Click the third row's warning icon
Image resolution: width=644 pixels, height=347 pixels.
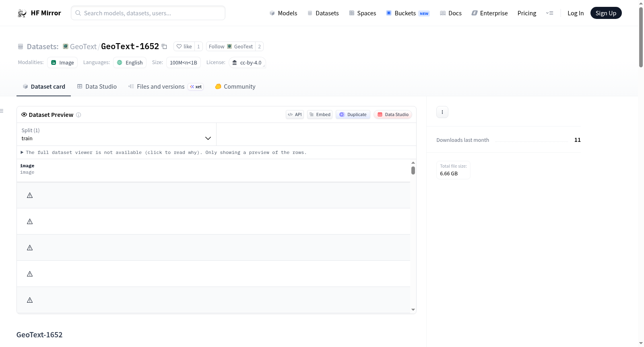(30, 248)
